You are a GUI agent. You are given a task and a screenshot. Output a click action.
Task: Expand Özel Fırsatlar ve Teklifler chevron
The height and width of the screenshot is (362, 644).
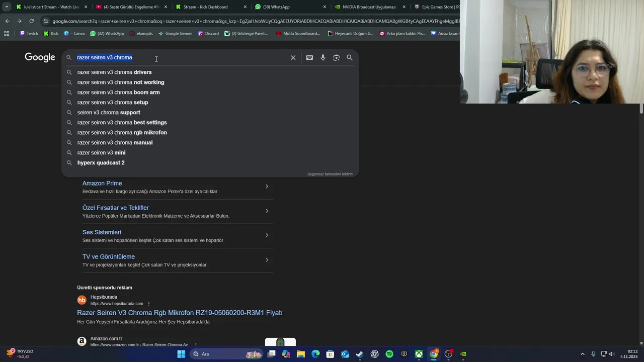tap(267, 211)
